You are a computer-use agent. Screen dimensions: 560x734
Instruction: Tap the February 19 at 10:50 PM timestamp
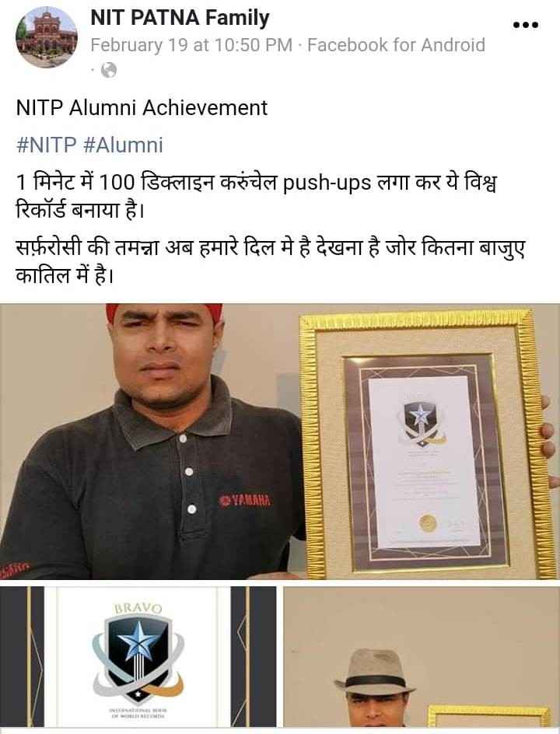coord(191,45)
